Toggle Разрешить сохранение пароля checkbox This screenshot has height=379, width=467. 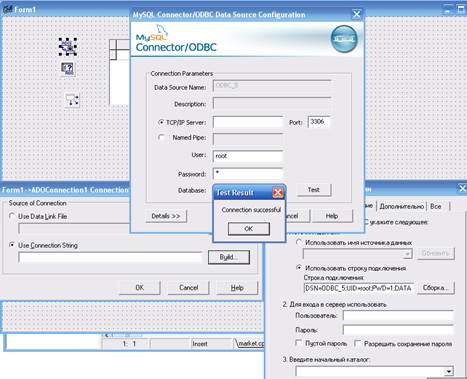(358, 343)
